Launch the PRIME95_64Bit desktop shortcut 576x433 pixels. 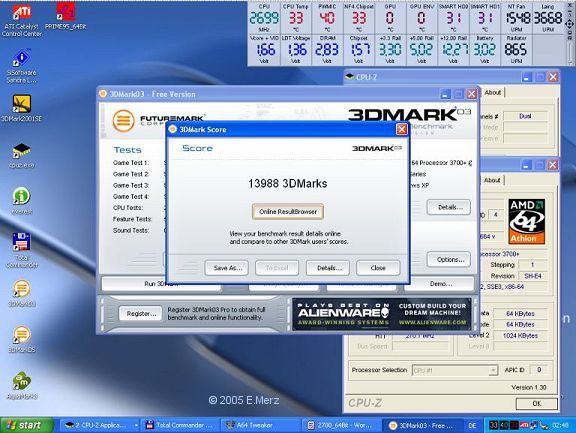66,17
